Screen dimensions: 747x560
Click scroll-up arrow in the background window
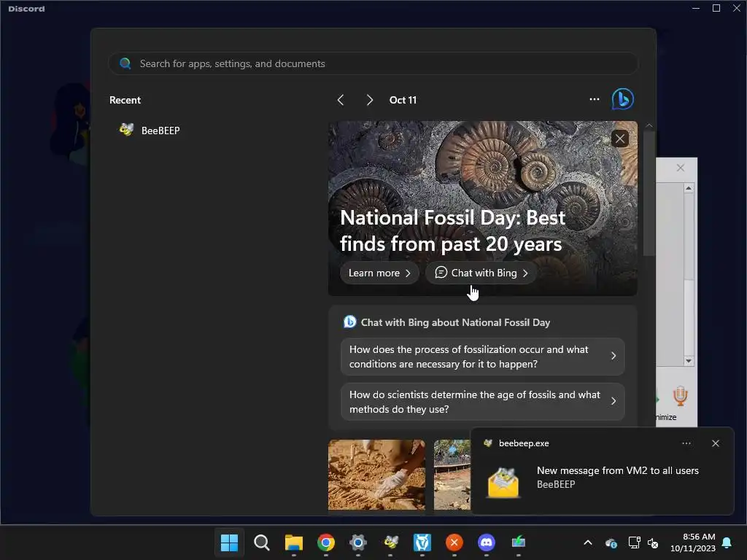tap(689, 189)
